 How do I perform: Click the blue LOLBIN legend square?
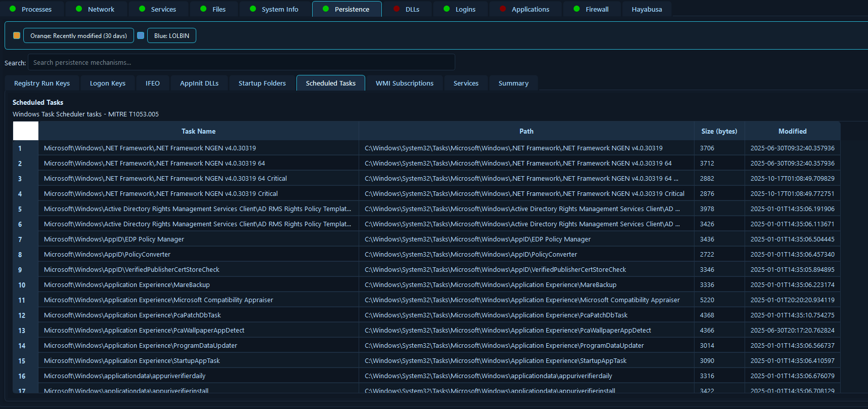[141, 35]
